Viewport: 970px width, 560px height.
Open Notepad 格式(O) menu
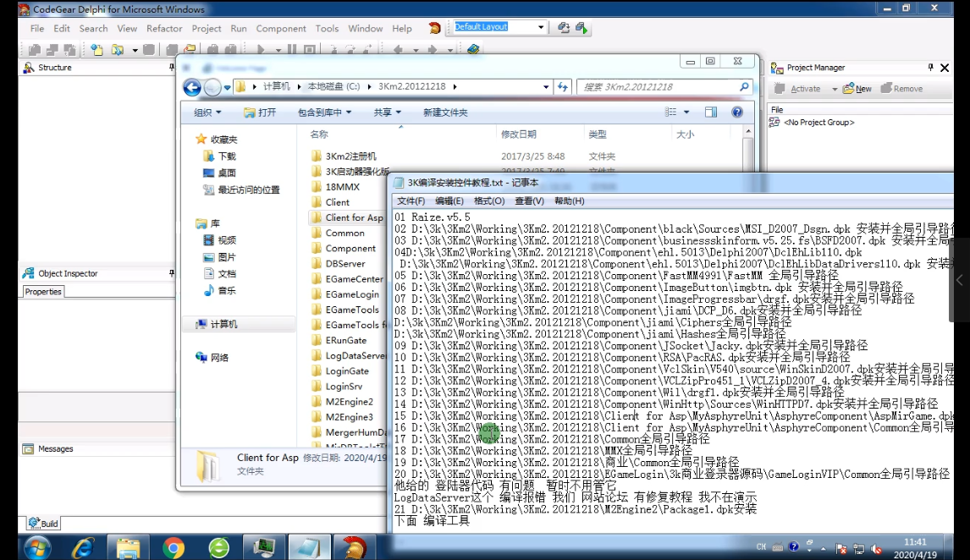[488, 200]
